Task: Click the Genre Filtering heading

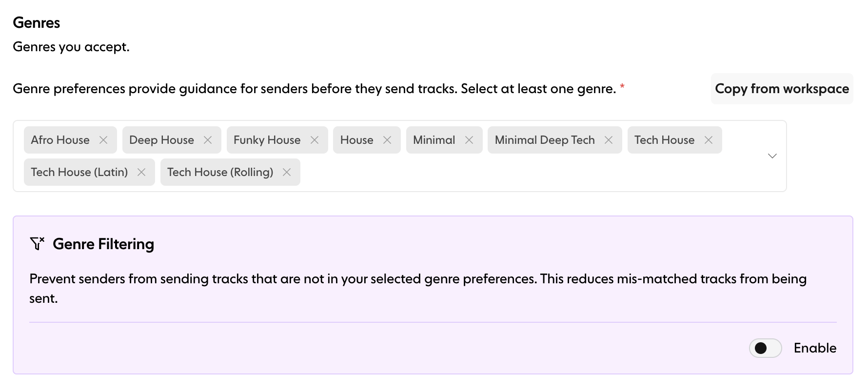Action: click(103, 244)
